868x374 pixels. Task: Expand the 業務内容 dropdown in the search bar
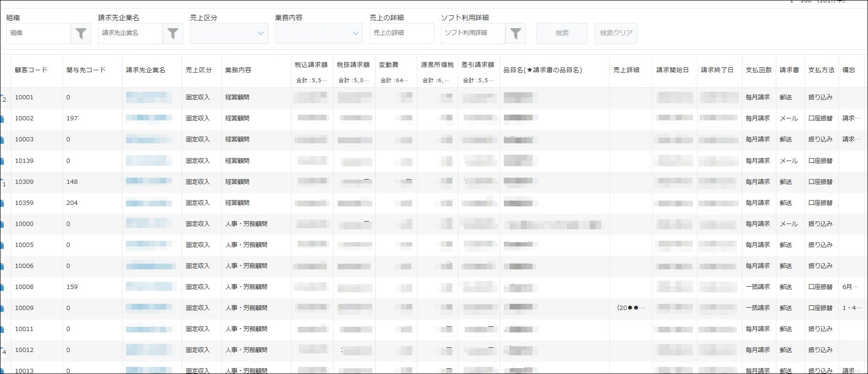coord(319,33)
